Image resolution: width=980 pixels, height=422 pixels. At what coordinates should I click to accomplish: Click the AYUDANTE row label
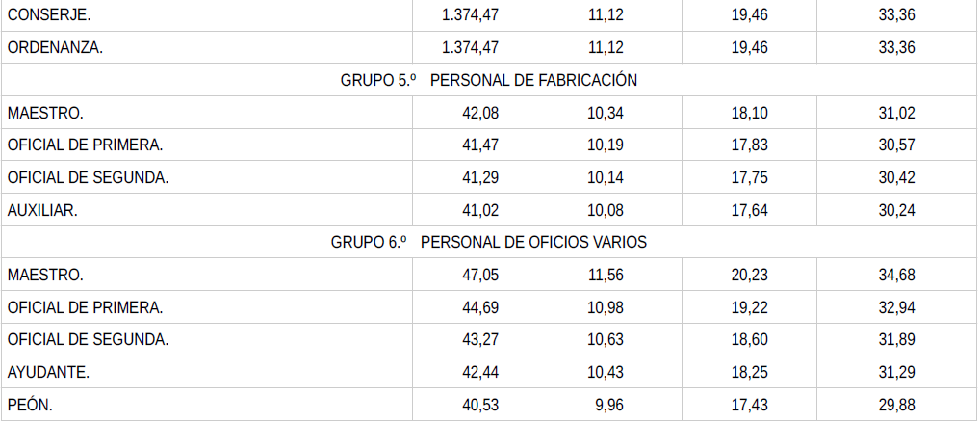pyautogui.click(x=48, y=372)
